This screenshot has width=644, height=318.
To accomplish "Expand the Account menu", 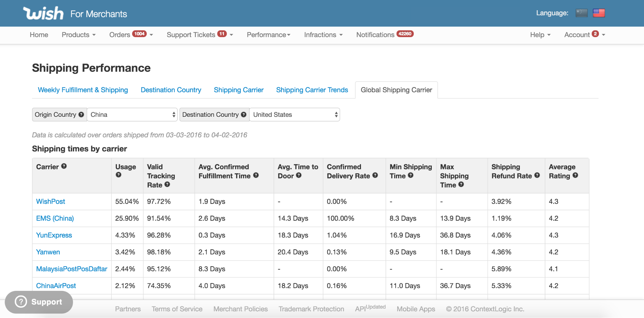I will tap(584, 35).
